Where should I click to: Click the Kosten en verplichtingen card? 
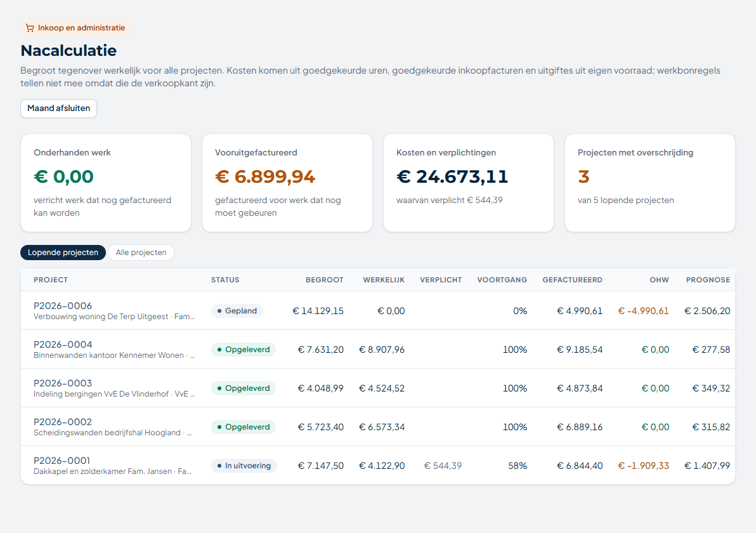point(469,183)
